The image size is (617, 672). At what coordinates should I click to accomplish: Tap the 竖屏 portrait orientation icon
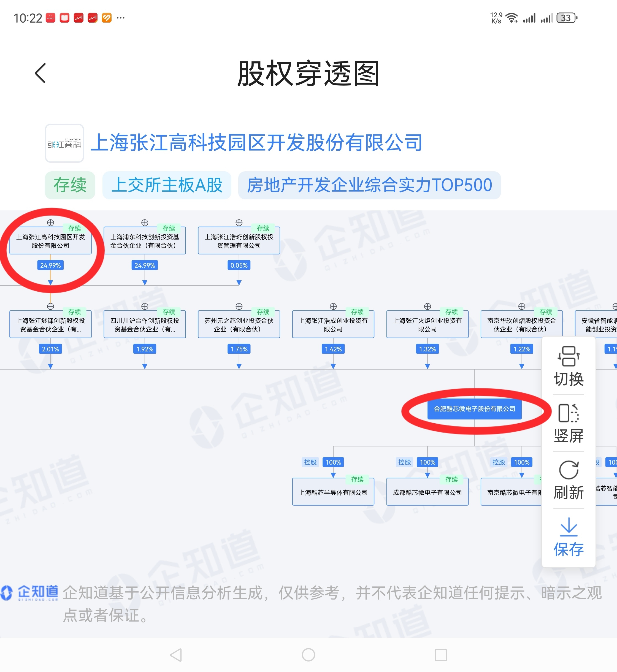[x=568, y=413]
